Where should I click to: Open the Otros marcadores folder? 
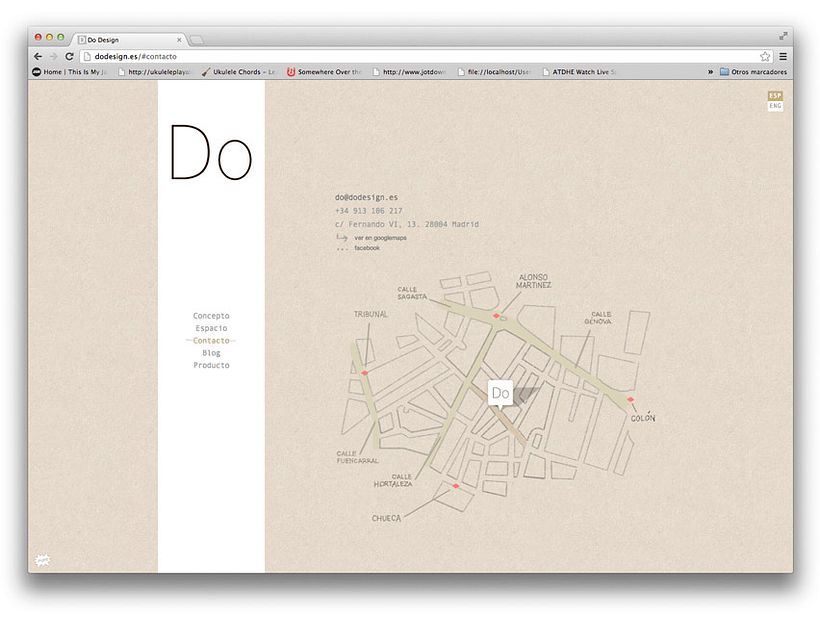coord(752,72)
